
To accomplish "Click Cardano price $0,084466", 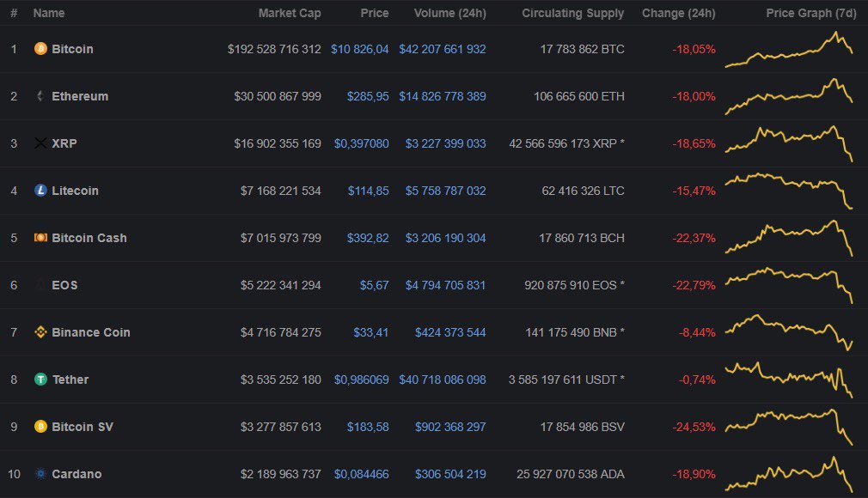I will [x=362, y=474].
